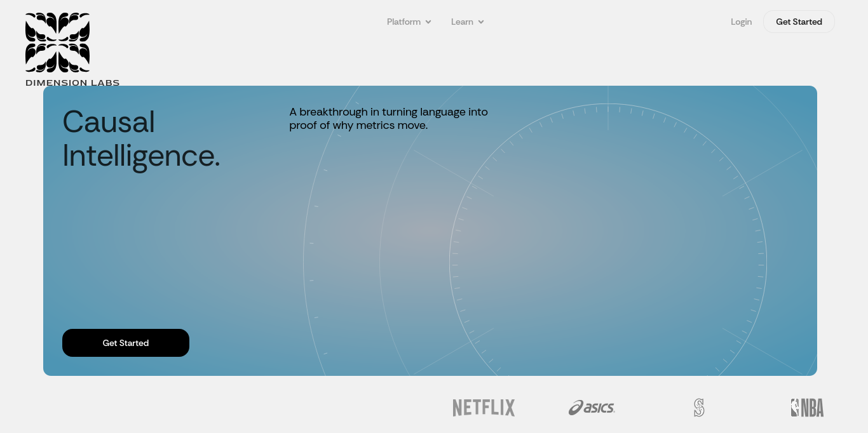Click the S-shaped emblem logo
Viewport: 868px width, 433px height.
click(x=699, y=408)
